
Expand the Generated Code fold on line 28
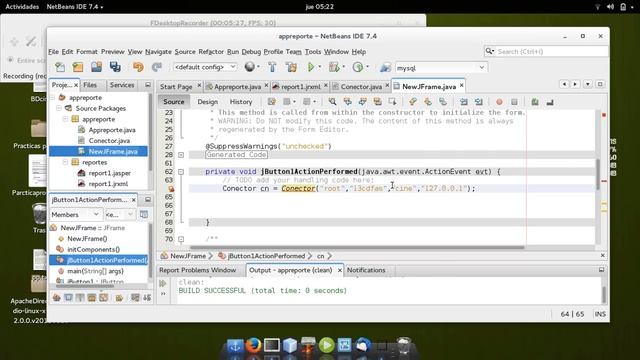(181, 155)
